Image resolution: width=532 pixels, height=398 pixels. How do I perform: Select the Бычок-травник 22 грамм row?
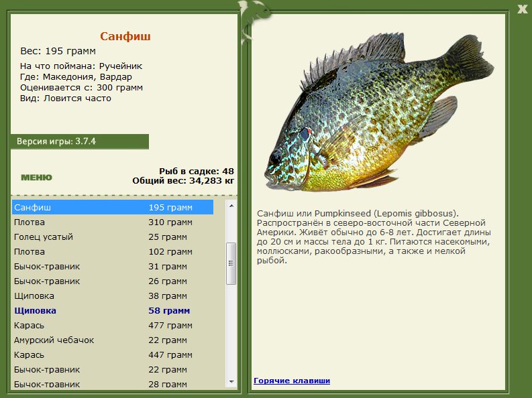coord(113,370)
